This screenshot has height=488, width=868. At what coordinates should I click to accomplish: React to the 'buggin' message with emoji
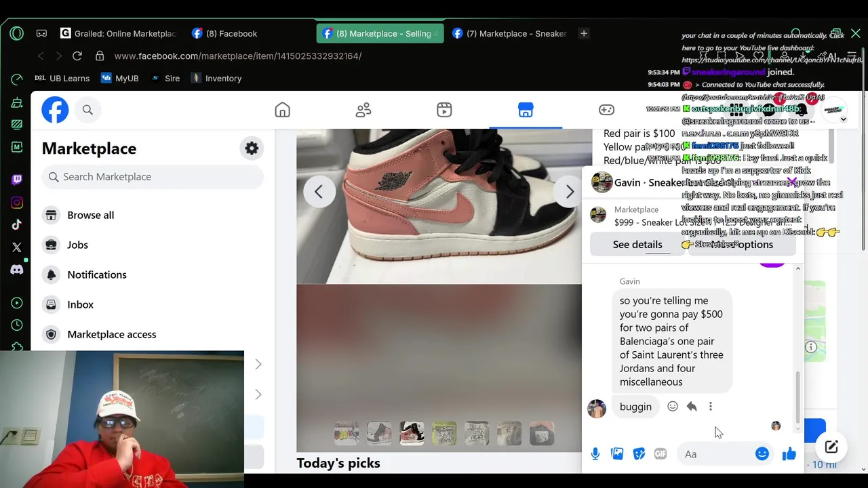673,407
